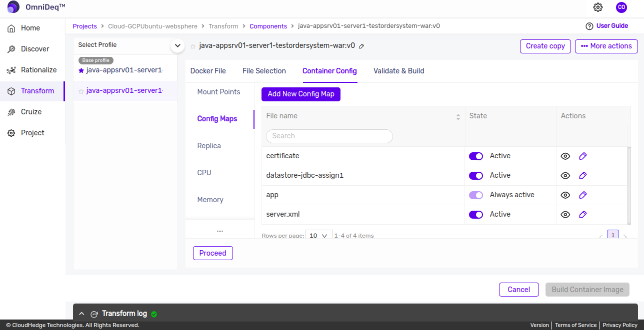This screenshot has width=644, height=330.
Task: Switch to File Selection tab
Action: (x=264, y=71)
